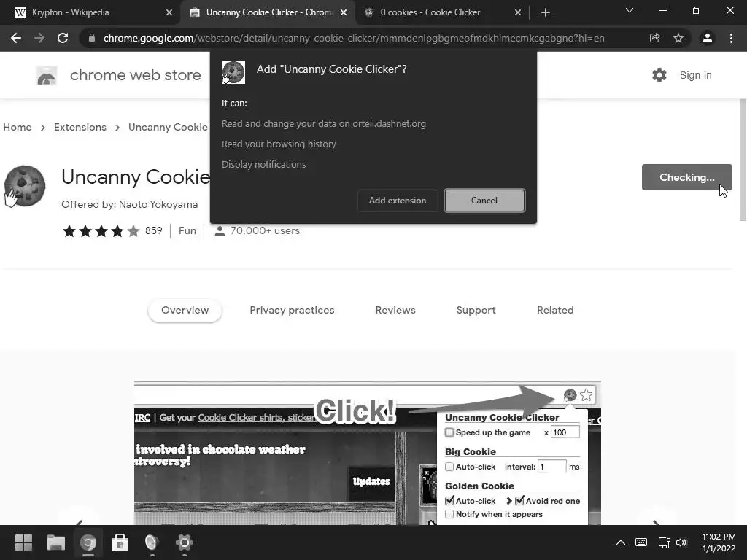This screenshot has height=560, width=747.
Task: Click Sign in link
Action: (x=695, y=75)
